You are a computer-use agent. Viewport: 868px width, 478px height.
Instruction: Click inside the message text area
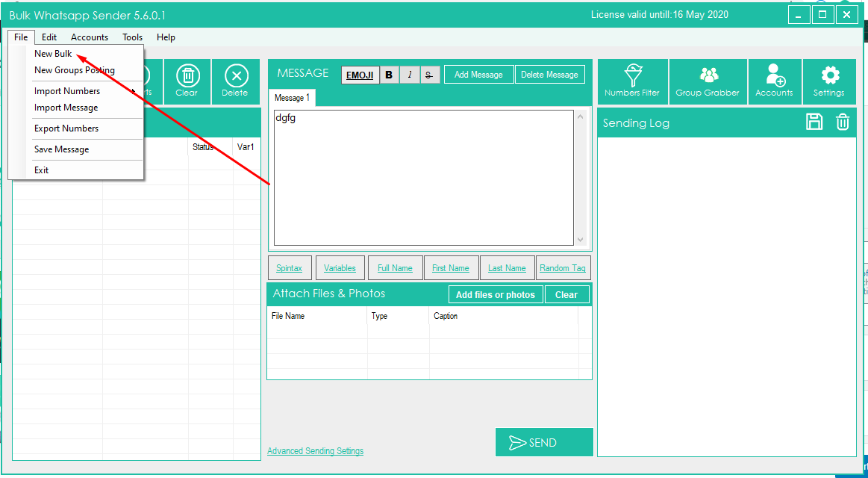(423, 178)
